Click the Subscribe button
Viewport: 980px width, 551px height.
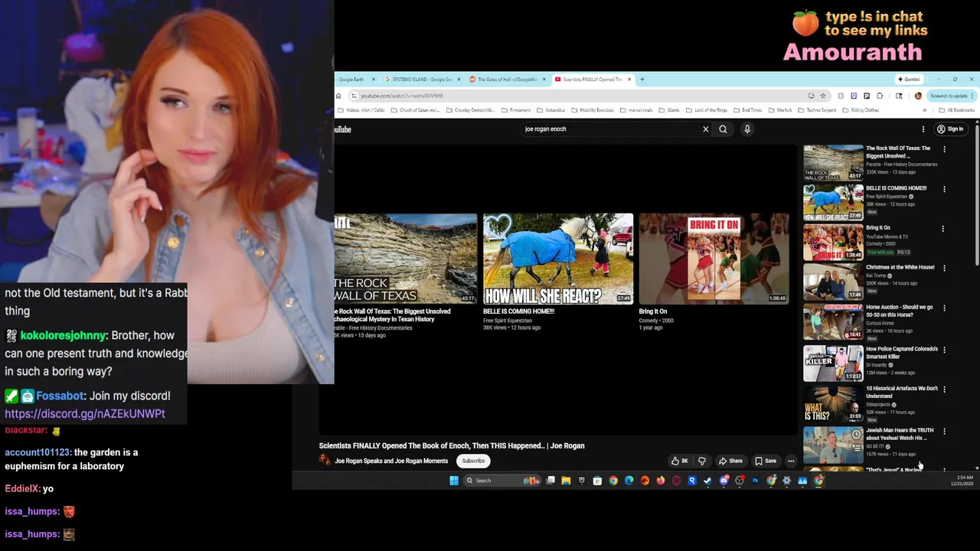point(473,461)
